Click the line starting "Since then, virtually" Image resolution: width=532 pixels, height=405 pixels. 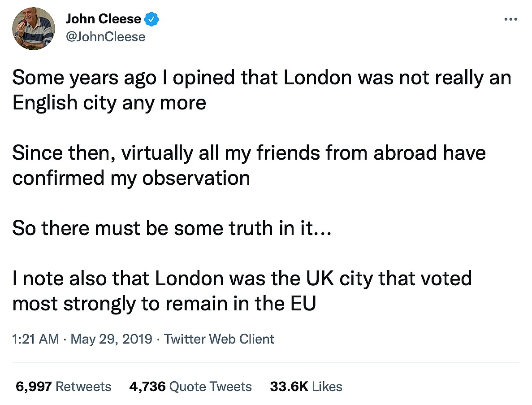point(249,153)
